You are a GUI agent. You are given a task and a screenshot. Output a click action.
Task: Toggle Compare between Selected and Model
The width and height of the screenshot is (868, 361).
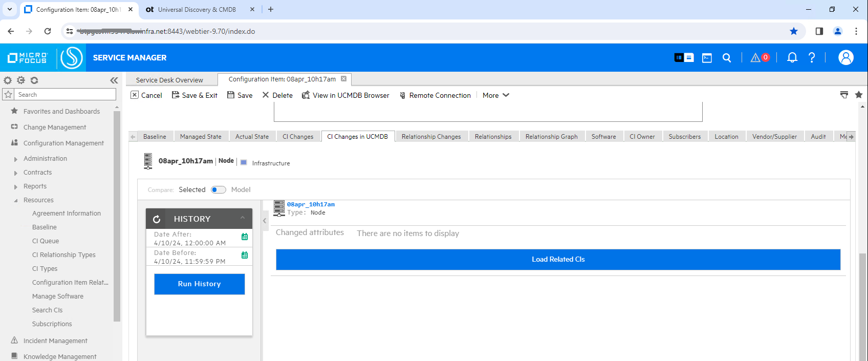tap(218, 190)
